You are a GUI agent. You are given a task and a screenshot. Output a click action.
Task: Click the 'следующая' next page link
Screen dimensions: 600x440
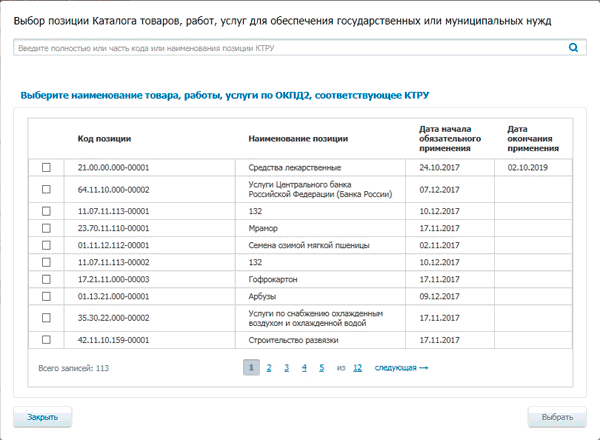401,368
